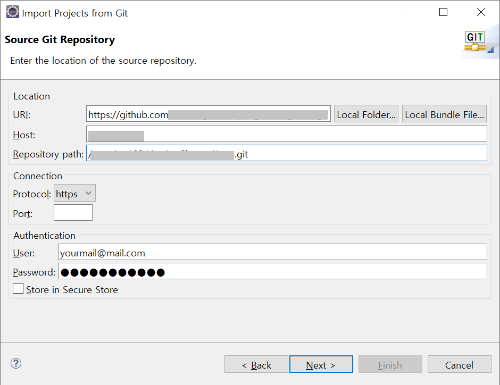Viewport: 500px width, 385px height.
Task: Click the Password field
Action: point(272,271)
